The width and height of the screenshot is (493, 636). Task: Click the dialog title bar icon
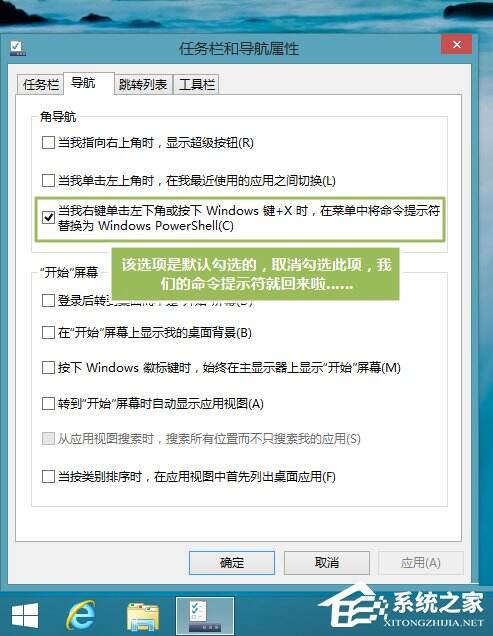tap(17, 48)
